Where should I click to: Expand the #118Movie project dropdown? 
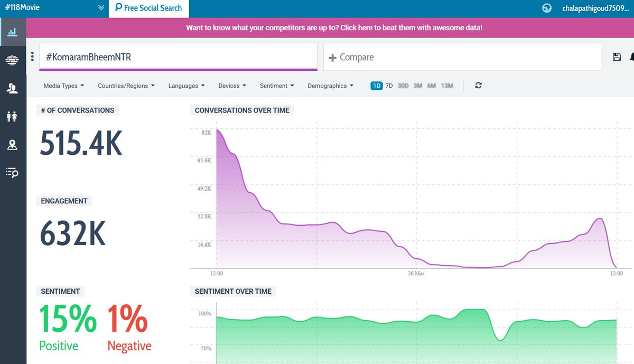click(101, 8)
